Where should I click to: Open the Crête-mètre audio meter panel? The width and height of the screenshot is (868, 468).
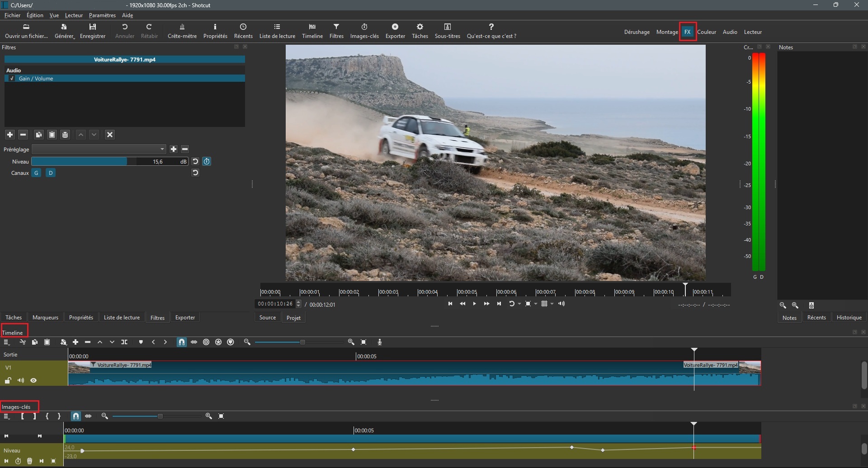[x=182, y=31]
